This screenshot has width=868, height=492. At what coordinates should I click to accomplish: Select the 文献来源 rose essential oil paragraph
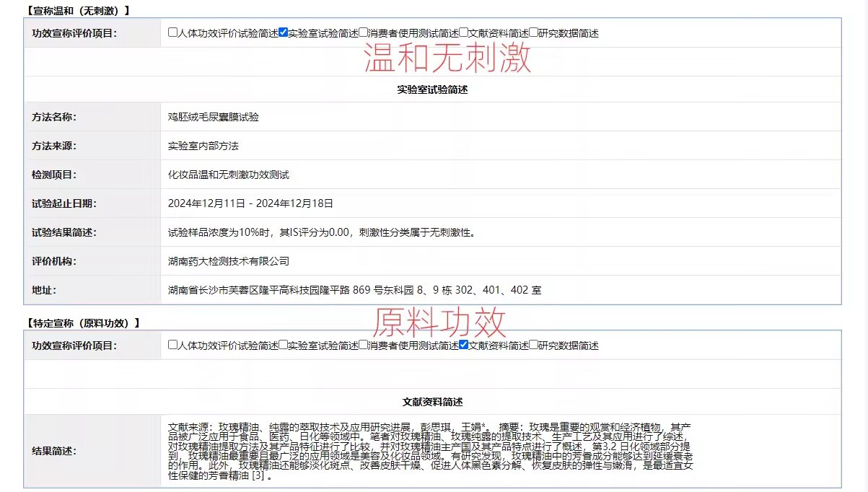(x=431, y=451)
